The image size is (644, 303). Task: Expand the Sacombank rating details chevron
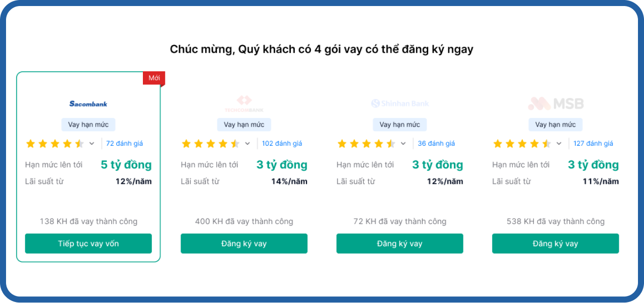[x=91, y=143]
